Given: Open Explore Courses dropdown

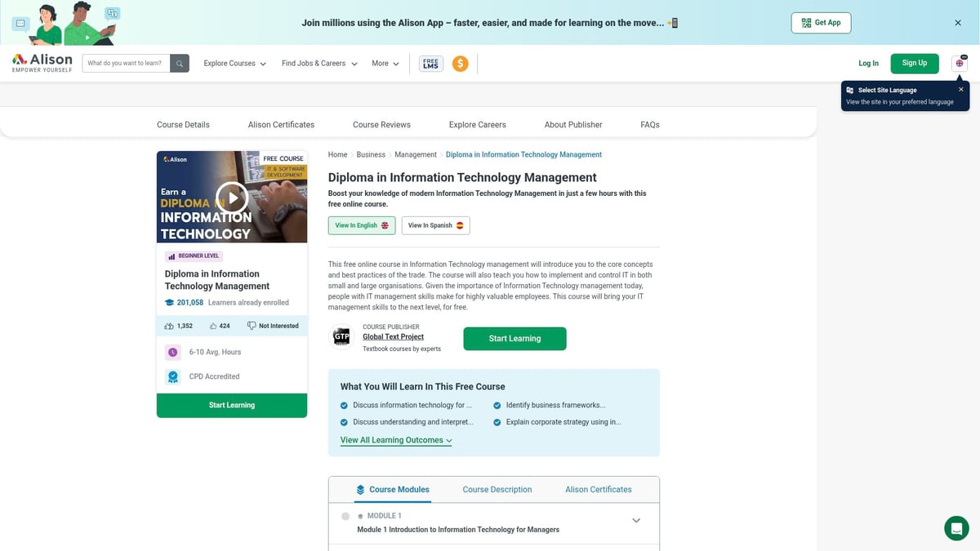Looking at the screenshot, I should [x=235, y=63].
